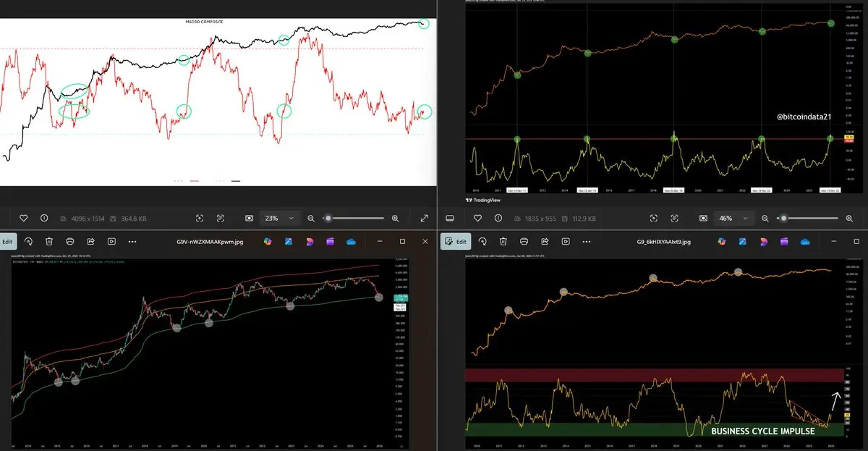868x451 pixels.
Task: Zoom in on the 46% zoom window
Action: 848,218
